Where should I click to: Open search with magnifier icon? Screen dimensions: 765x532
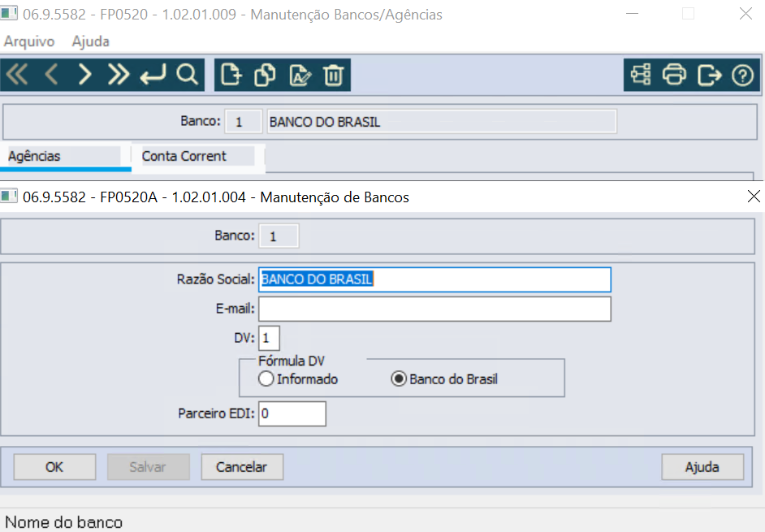pyautogui.click(x=188, y=76)
